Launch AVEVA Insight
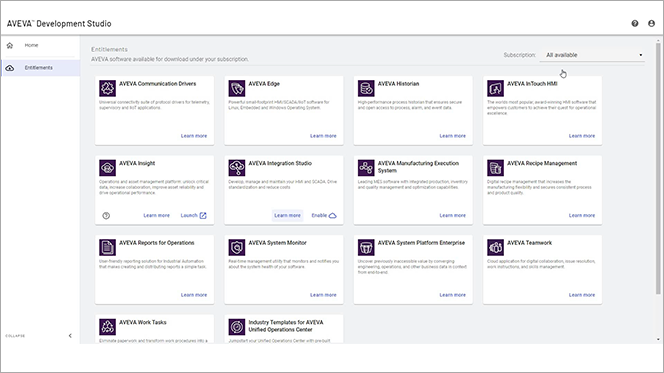Image resolution: width=664 pixels, height=373 pixels. (x=194, y=216)
